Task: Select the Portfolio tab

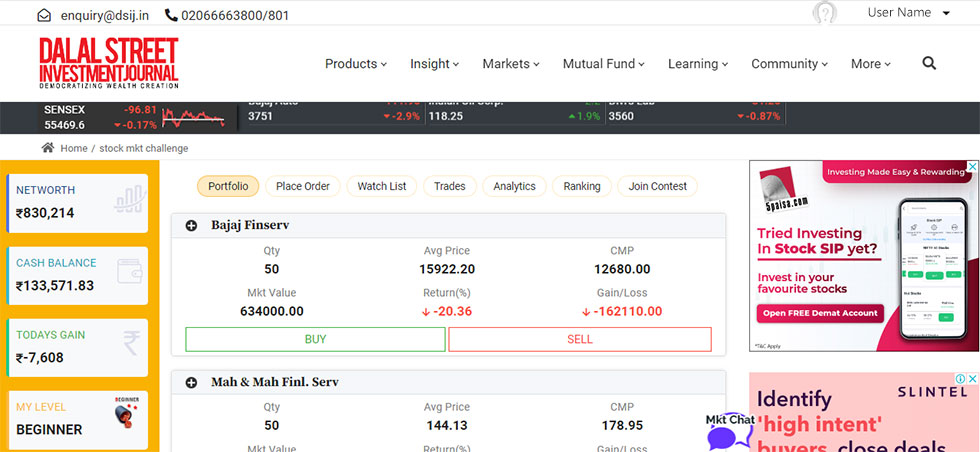Action: (228, 186)
